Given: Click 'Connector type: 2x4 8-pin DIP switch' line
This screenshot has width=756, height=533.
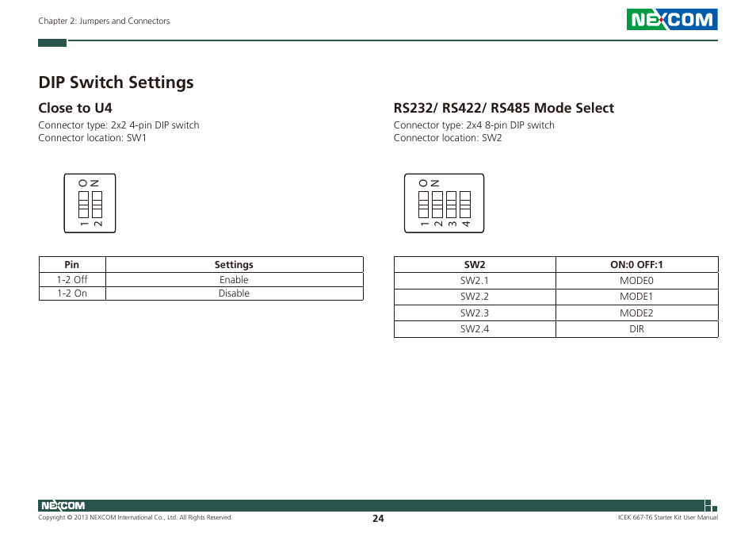Looking at the screenshot, I should 474,125.
